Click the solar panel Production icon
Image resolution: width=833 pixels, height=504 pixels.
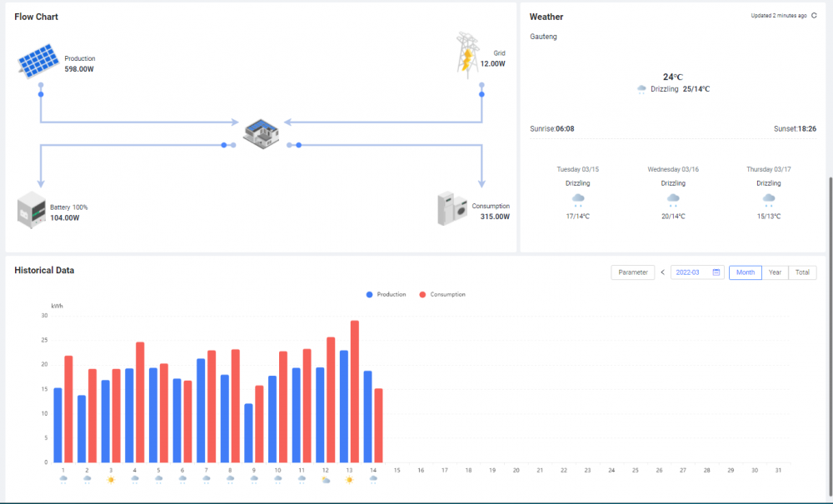pos(38,61)
